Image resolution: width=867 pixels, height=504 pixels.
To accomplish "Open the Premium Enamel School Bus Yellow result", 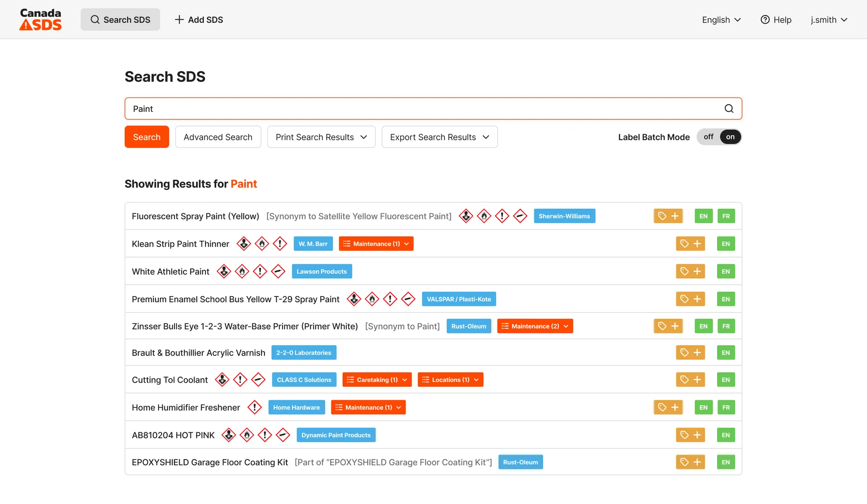I will (x=236, y=299).
